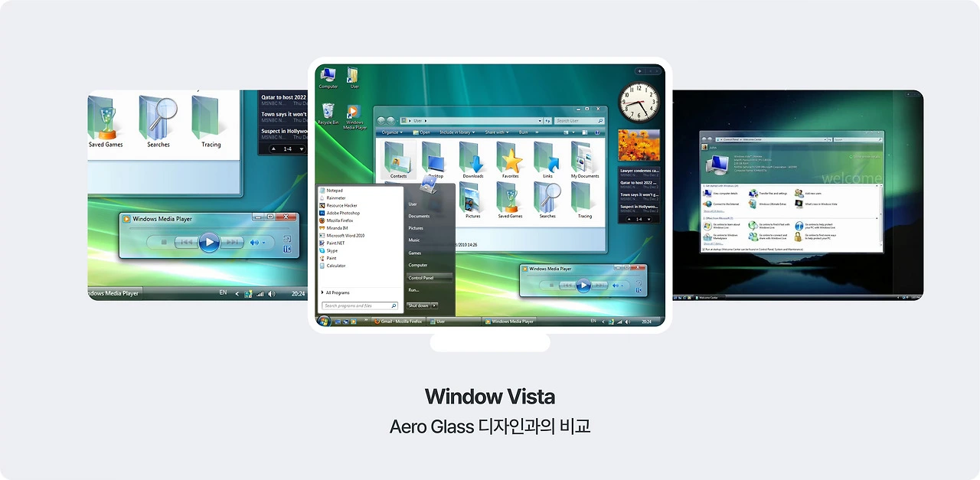This screenshot has width=980, height=480.
Task: Click Burn in Explorer toolbar
Action: click(524, 132)
